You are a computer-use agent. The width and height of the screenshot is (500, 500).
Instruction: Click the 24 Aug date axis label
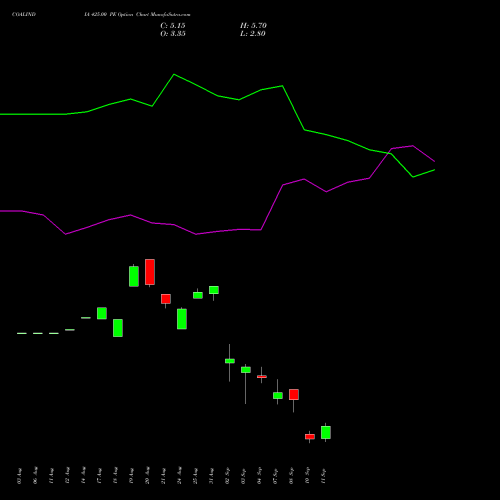point(179,476)
